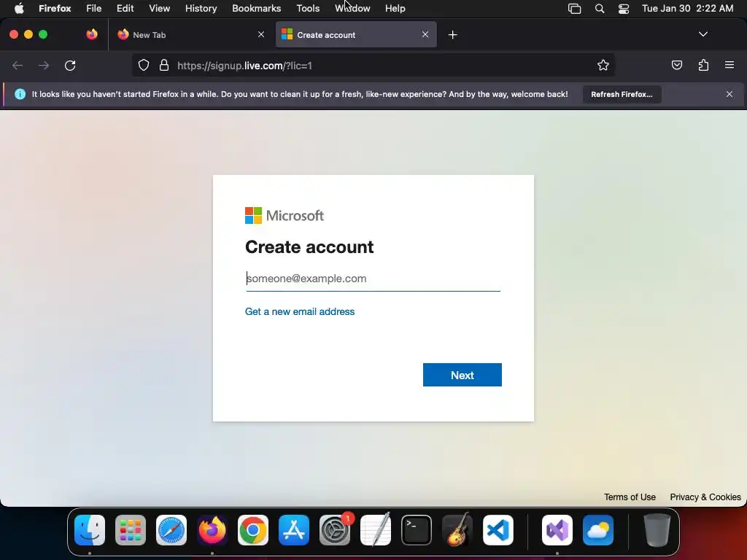Open the Firefox app menu
This screenshot has width=747, height=560.
55,9
